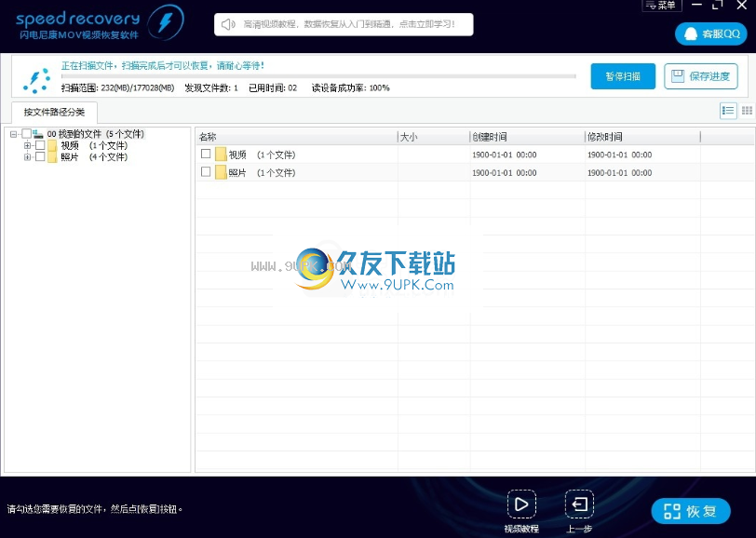Close the application window
This screenshot has height=538, width=756.
742,5
